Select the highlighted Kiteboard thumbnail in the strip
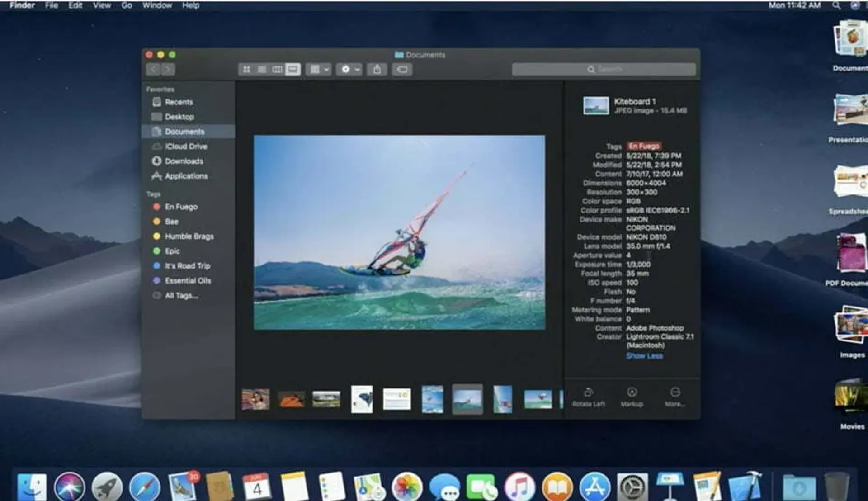The width and height of the screenshot is (868, 501). [x=467, y=399]
